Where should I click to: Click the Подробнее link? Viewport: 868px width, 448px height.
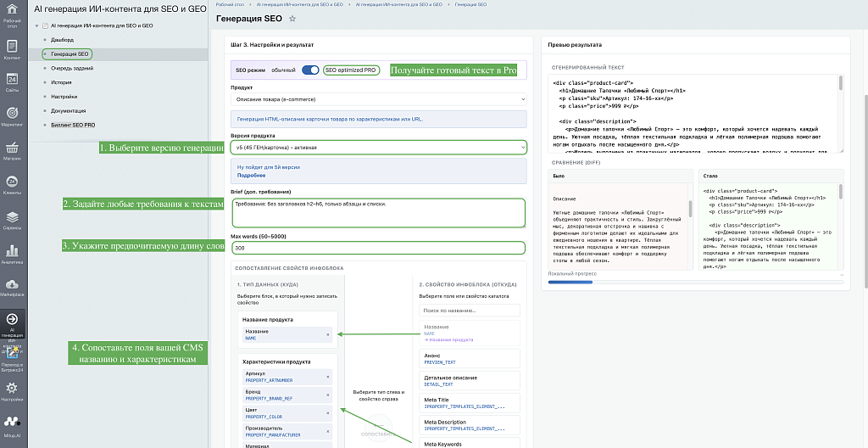click(x=251, y=175)
